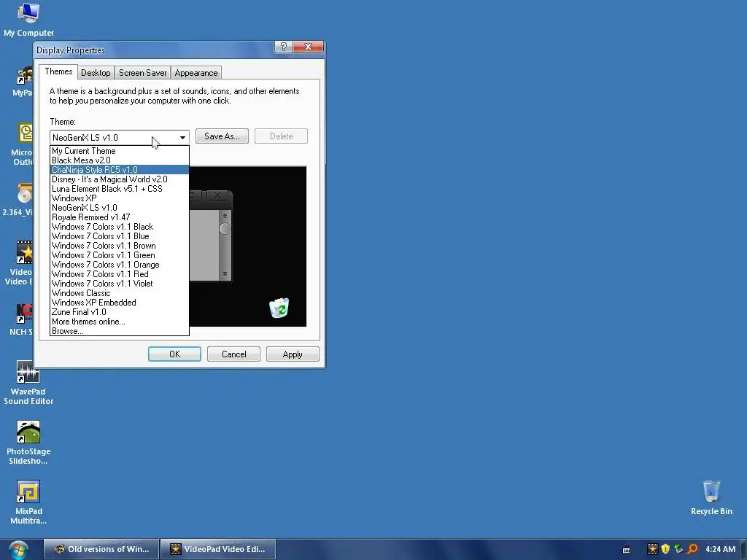Select Disney - It's a Magical World v2.0
Screen dimensions: 747x560
coord(120,179)
